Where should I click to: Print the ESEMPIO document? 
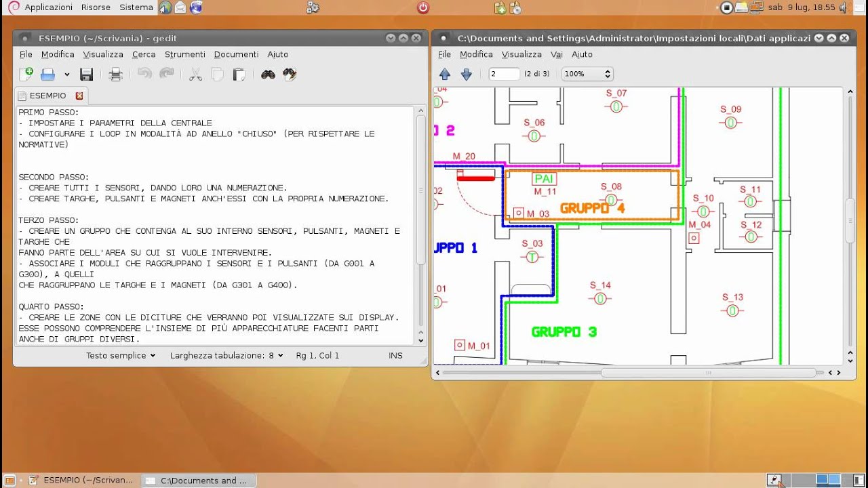115,74
